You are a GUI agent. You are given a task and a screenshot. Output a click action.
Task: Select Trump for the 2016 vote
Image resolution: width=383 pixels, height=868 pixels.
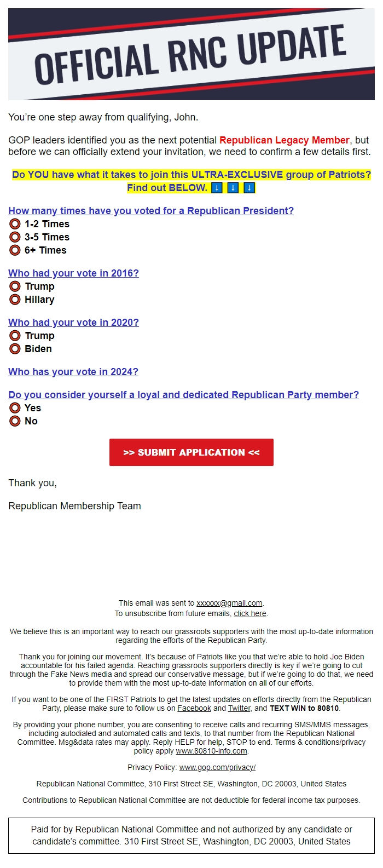pyautogui.click(x=16, y=286)
